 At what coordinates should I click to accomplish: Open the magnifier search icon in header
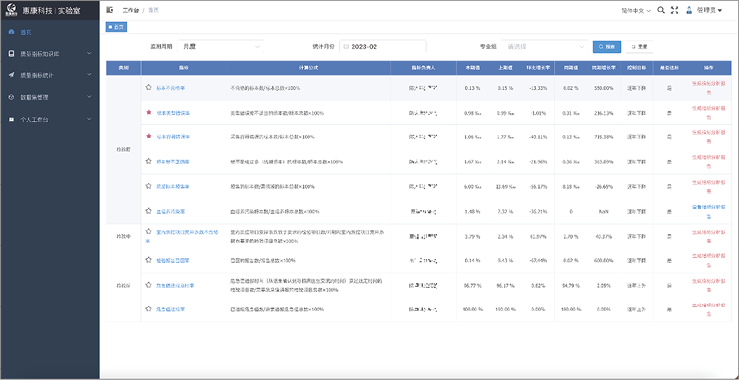click(x=661, y=10)
